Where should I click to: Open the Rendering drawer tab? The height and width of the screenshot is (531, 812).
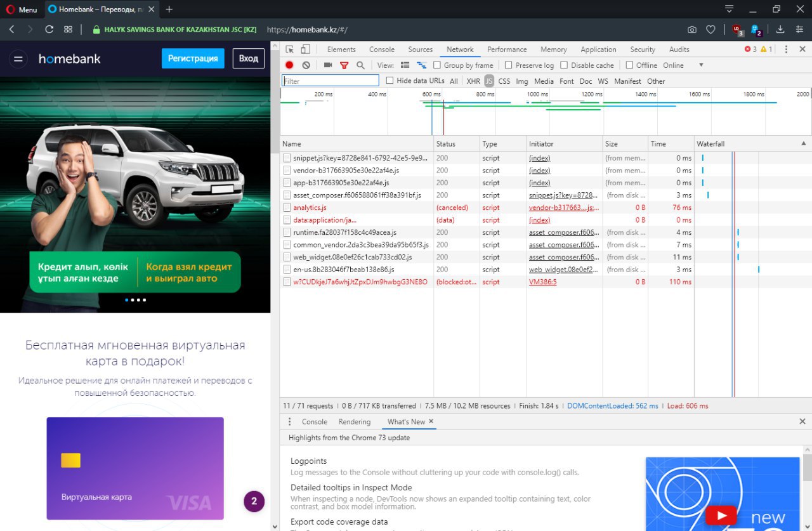[355, 422]
